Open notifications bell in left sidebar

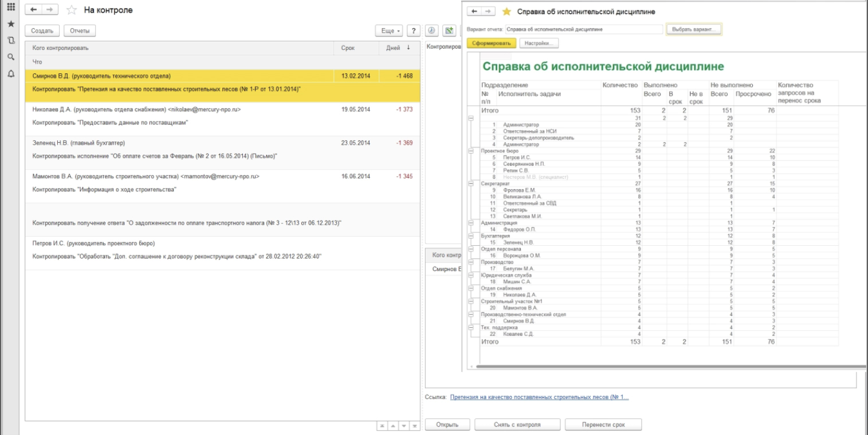point(10,73)
